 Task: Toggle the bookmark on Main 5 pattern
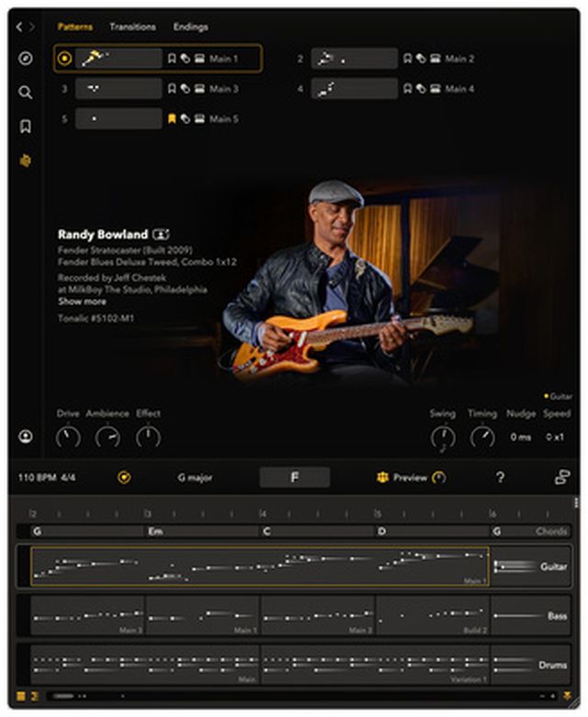tap(171, 119)
